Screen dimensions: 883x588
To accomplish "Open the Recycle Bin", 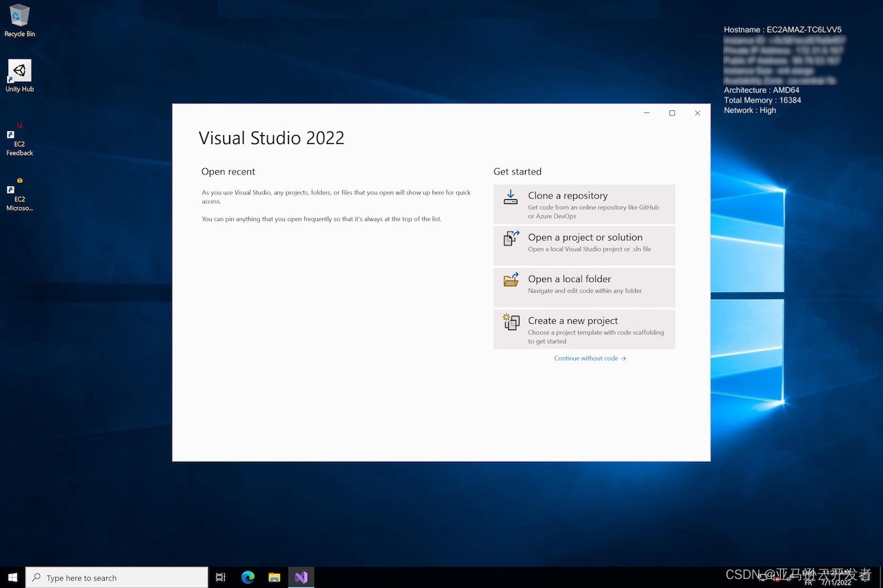I will pyautogui.click(x=19, y=15).
